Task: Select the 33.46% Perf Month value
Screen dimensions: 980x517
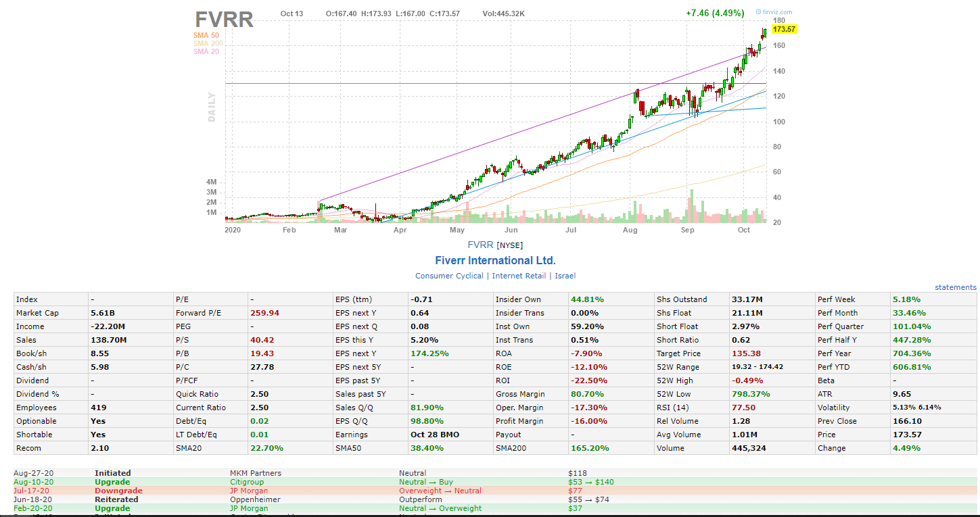Action: (x=909, y=313)
